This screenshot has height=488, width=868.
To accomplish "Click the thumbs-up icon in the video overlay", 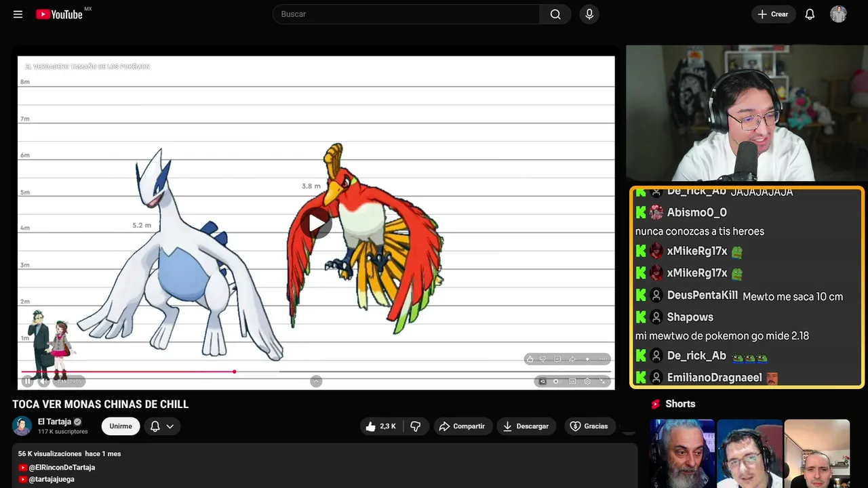I will [x=530, y=359].
